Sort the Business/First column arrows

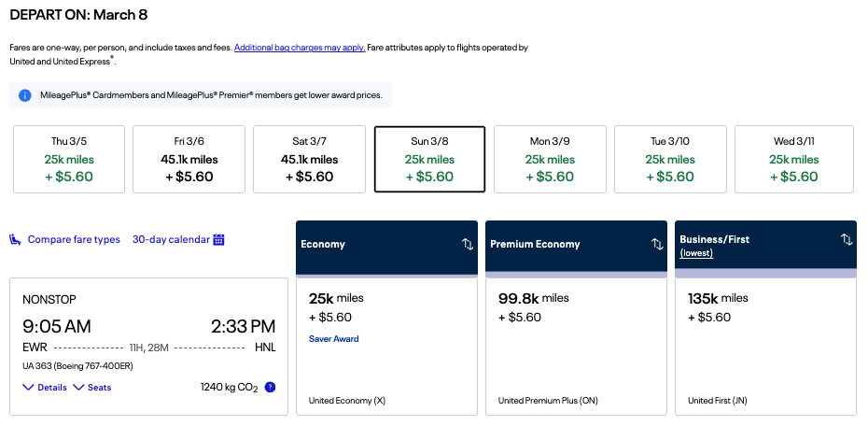pyautogui.click(x=847, y=240)
